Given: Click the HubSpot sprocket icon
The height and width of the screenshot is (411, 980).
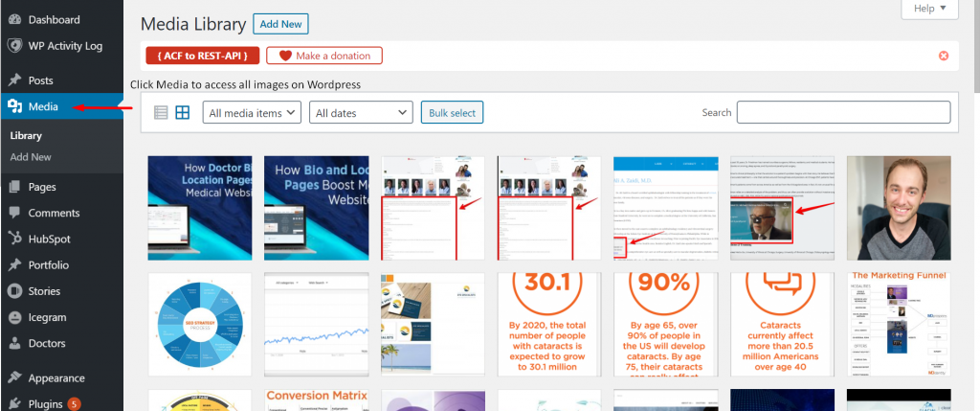Looking at the screenshot, I should (15, 239).
